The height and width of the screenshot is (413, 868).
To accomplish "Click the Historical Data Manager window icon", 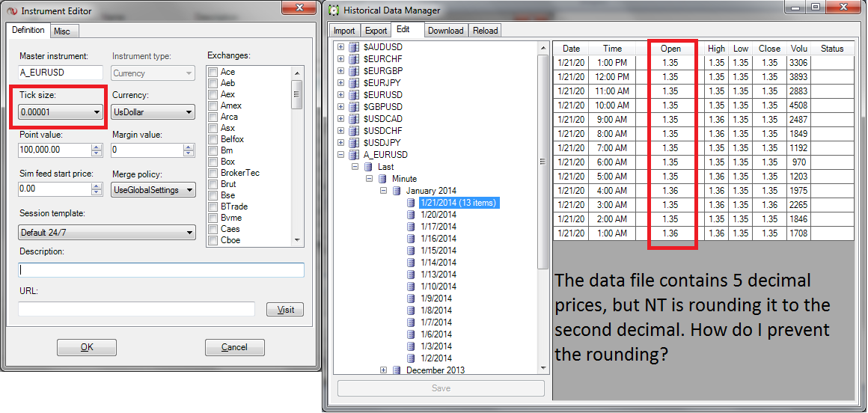I will pyautogui.click(x=334, y=10).
